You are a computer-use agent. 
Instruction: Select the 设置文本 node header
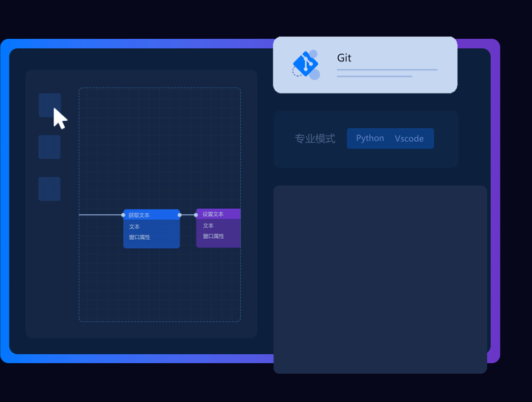pyautogui.click(x=219, y=214)
